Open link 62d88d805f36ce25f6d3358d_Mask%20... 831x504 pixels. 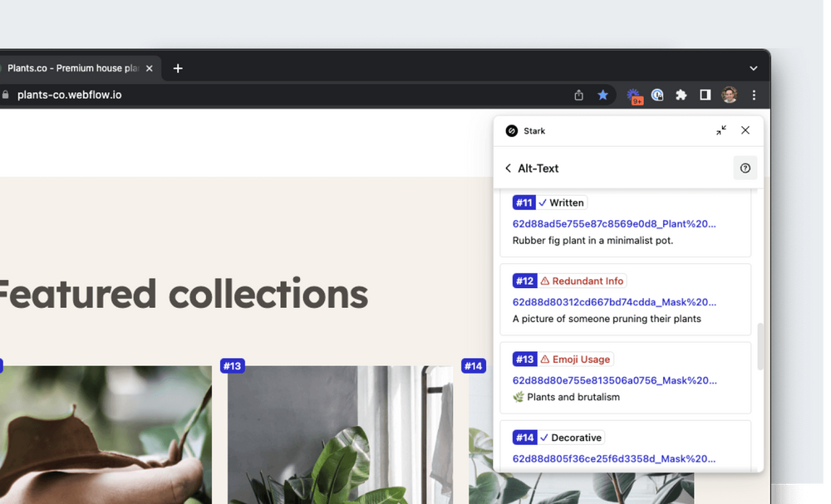pos(614,459)
